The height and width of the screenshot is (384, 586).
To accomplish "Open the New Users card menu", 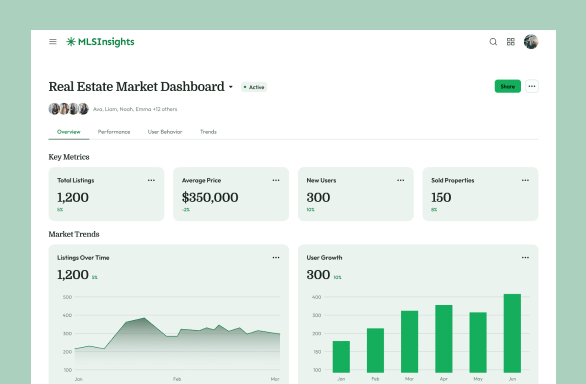I will (401, 180).
